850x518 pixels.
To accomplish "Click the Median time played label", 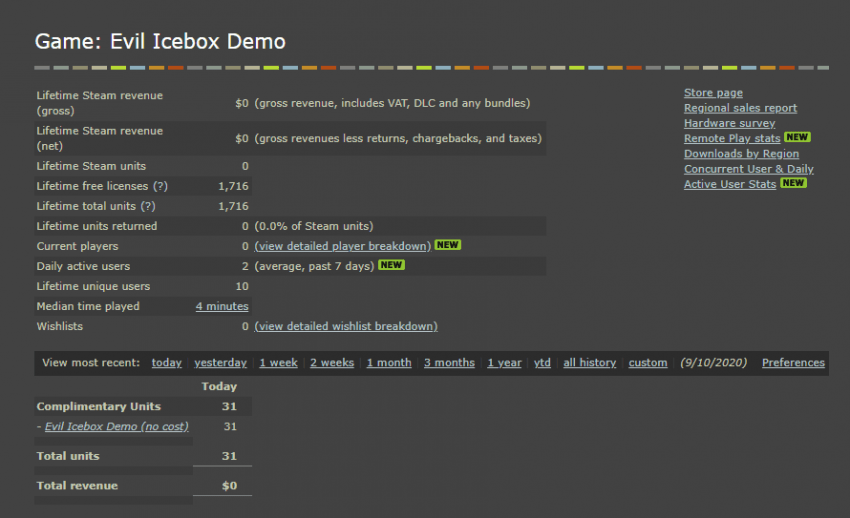I will tap(88, 306).
